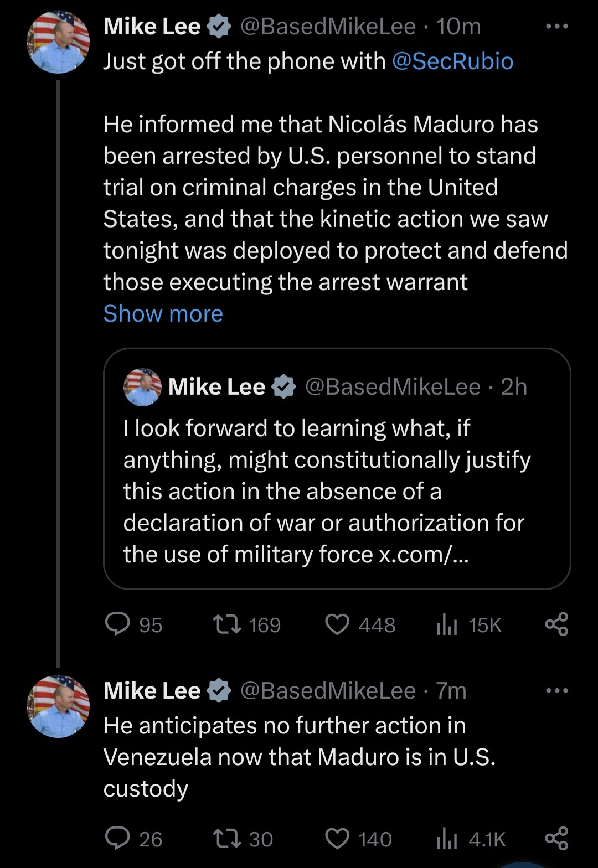This screenshot has height=868, width=598.
Task: Expand tweet text with Show more
Action: click(163, 313)
